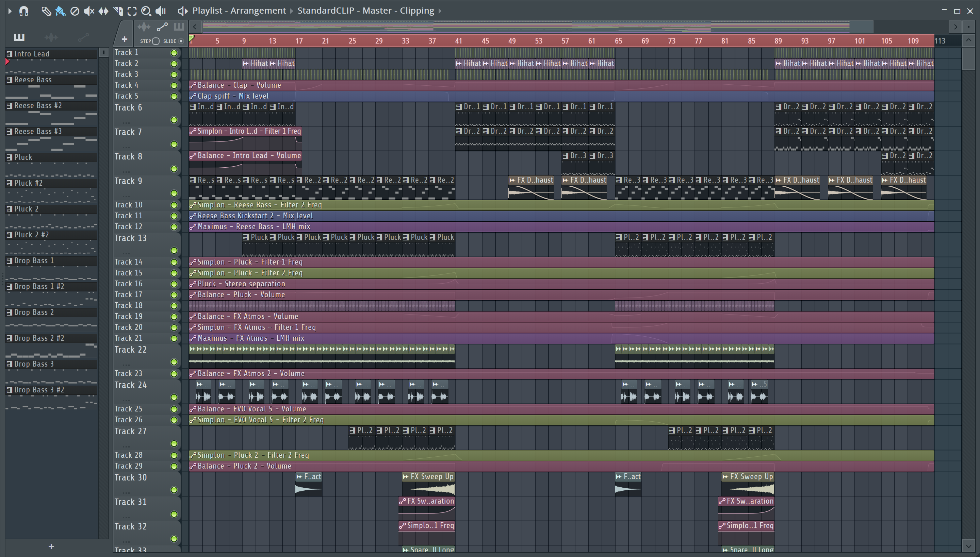Open the playlist options menu arrow
This screenshot has height=557, width=980.
click(10, 11)
